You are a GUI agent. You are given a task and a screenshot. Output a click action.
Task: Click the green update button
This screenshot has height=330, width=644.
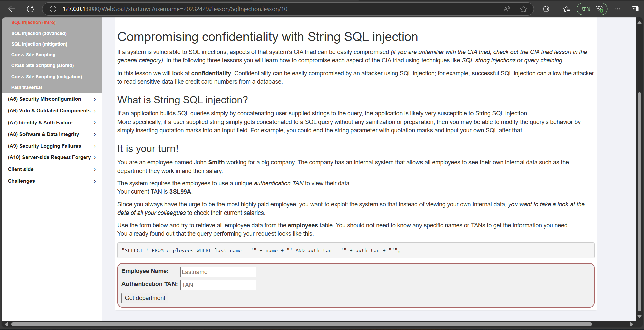[x=592, y=9]
